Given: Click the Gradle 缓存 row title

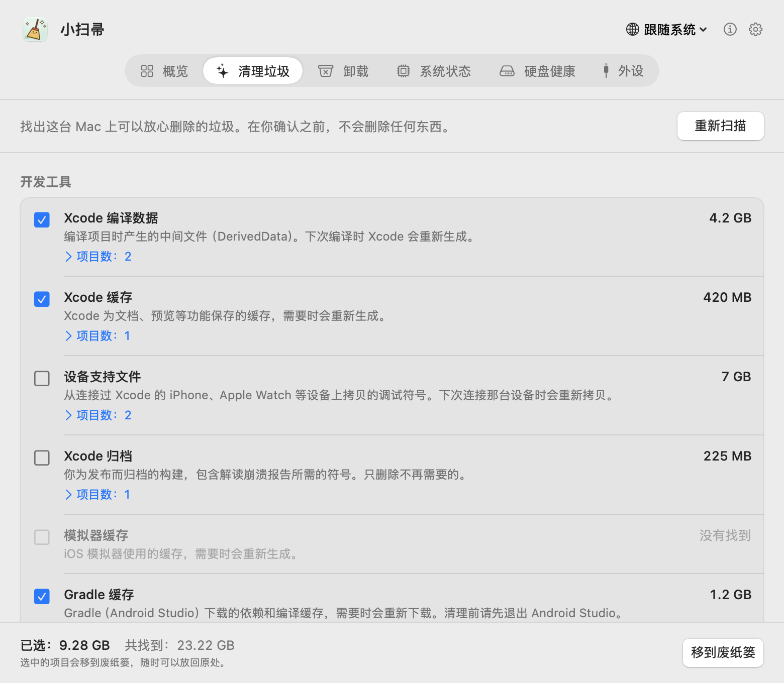Looking at the screenshot, I should (x=99, y=595).
